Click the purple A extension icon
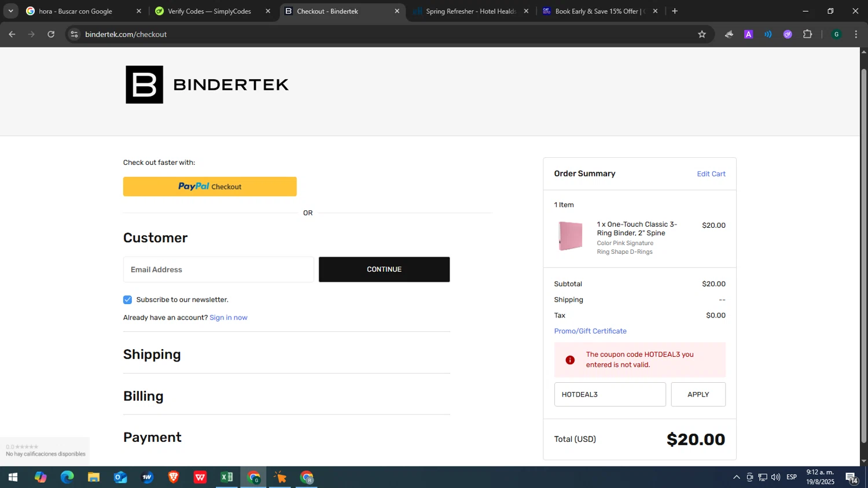Screen dimensions: 868x488 pyautogui.click(x=748, y=34)
